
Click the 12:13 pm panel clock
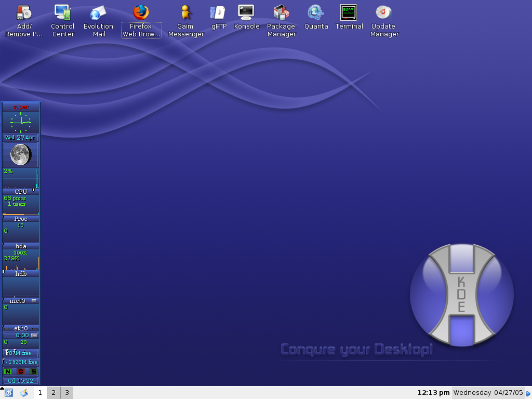(433, 393)
